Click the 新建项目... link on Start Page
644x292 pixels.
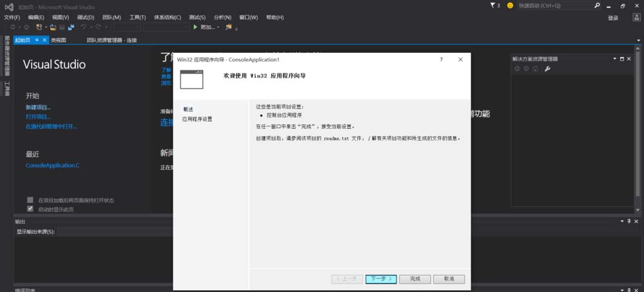pyautogui.click(x=38, y=107)
